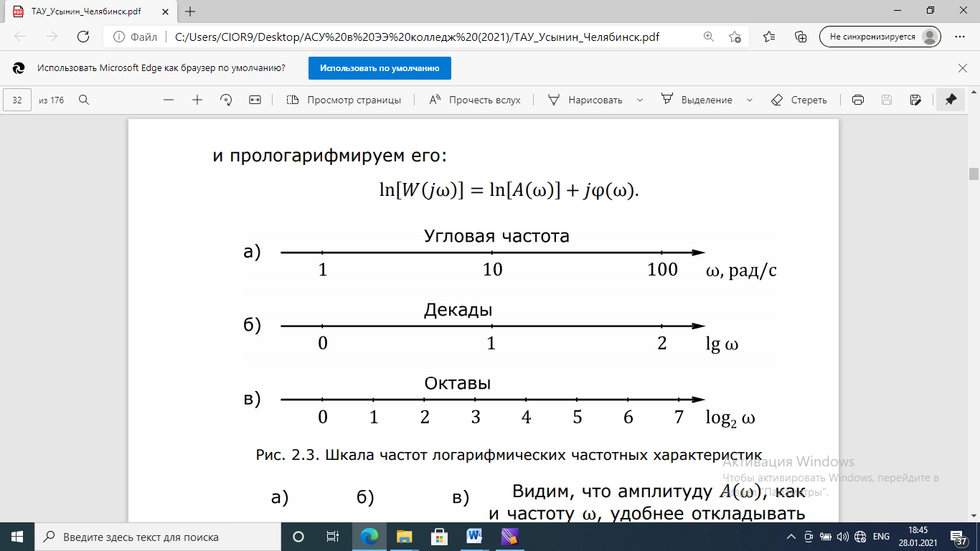The height and width of the screenshot is (551, 980).
Task: Click taskbar search box Введите здесь текст
Action: click(158, 537)
